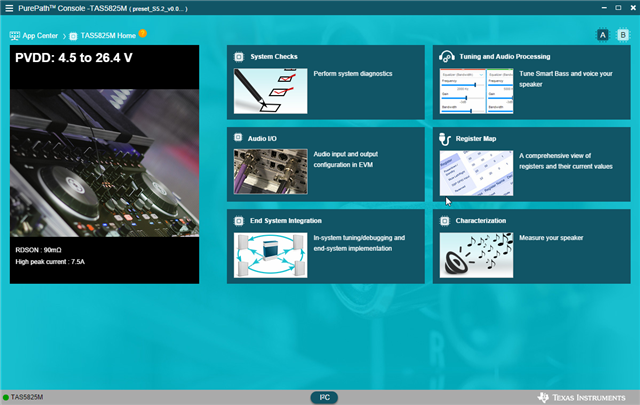Select TAS5825M Home breadcrumb
This screenshot has width=640, height=405.
point(108,36)
